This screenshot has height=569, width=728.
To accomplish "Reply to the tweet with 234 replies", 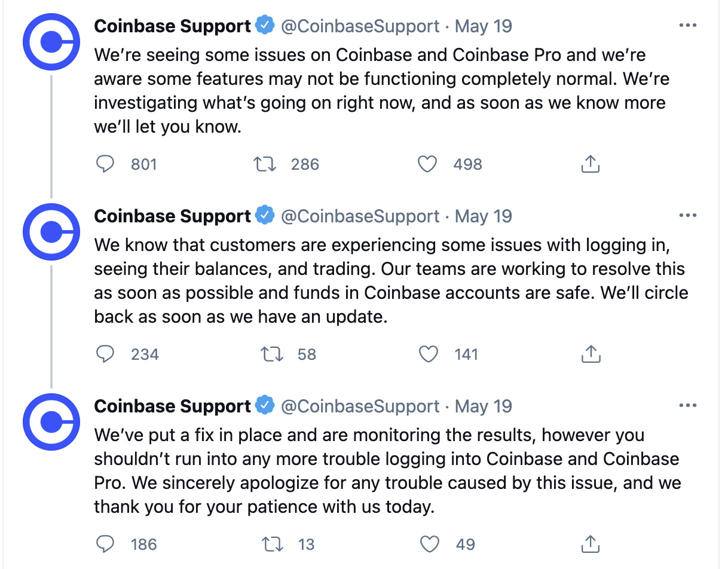I will point(105,354).
